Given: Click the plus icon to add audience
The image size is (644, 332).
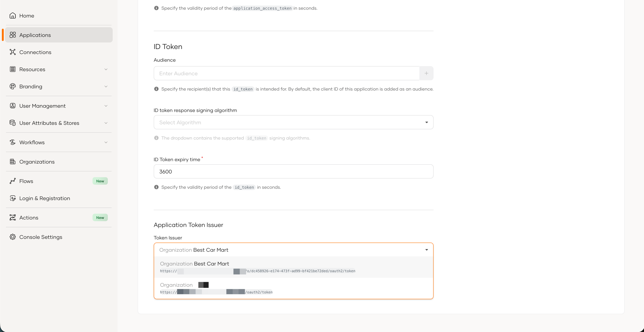Looking at the screenshot, I should tap(426, 73).
